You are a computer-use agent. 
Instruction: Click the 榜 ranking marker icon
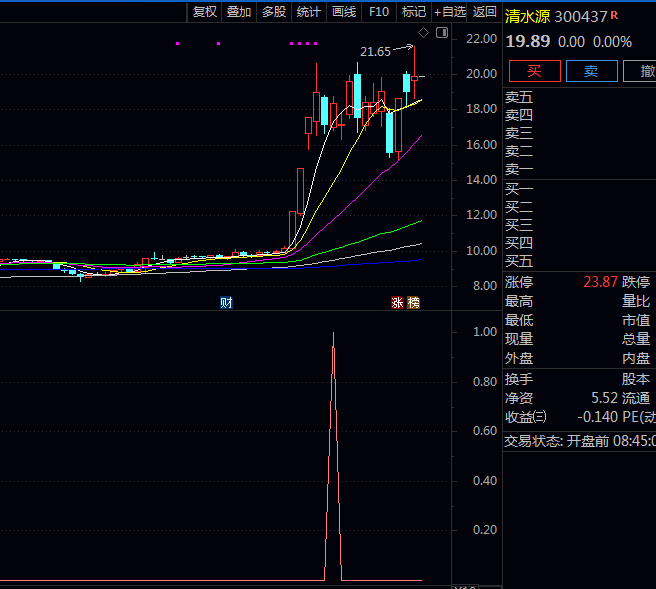point(414,302)
